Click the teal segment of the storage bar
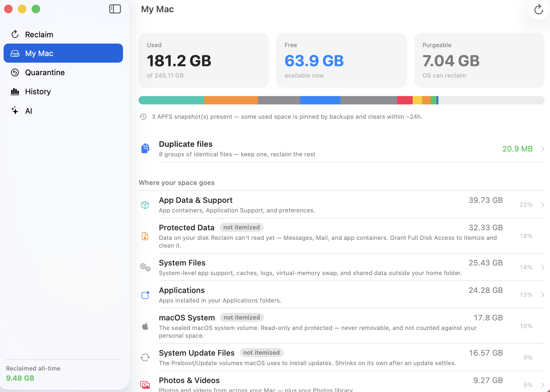This screenshot has width=550, height=392. [x=171, y=100]
